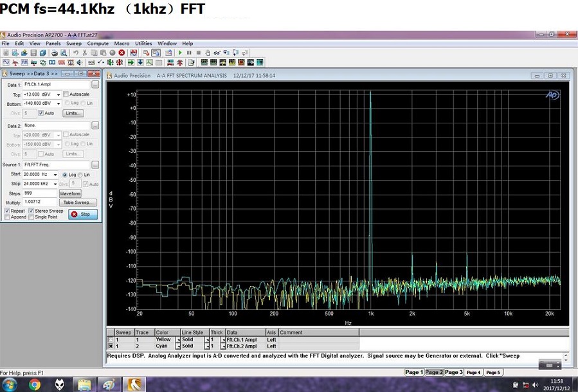Enable Autoscale for Data 1

coord(66,94)
